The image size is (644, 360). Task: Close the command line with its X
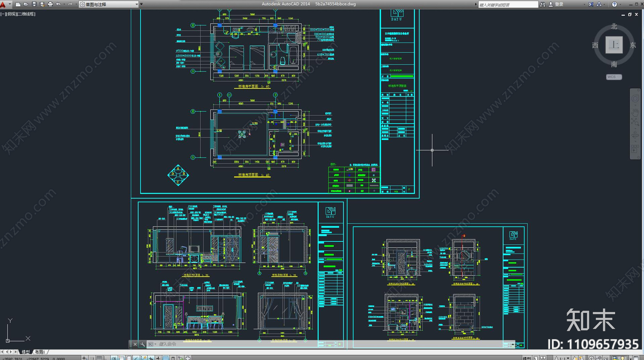(135, 344)
